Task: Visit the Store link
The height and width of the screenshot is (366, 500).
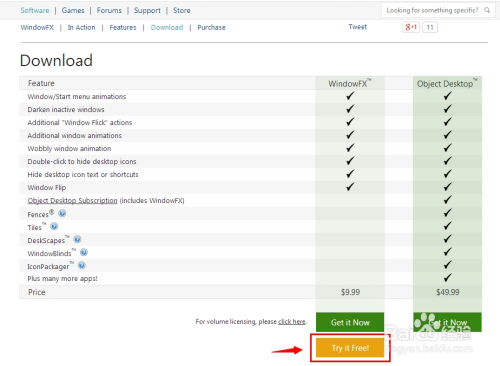Action: 182,10
